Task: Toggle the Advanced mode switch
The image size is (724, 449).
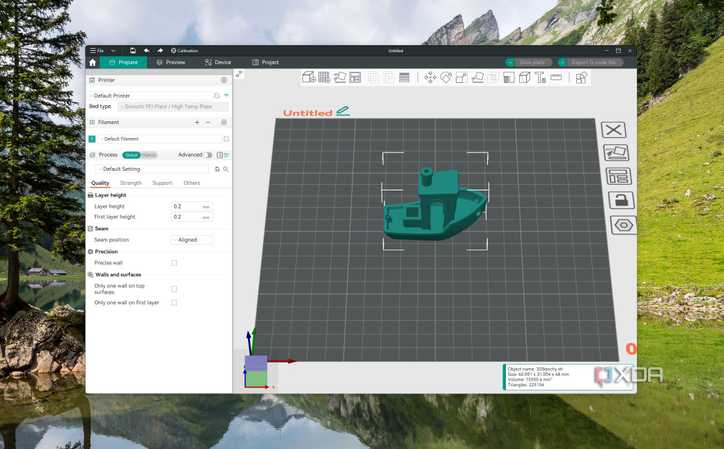Action: [x=208, y=155]
